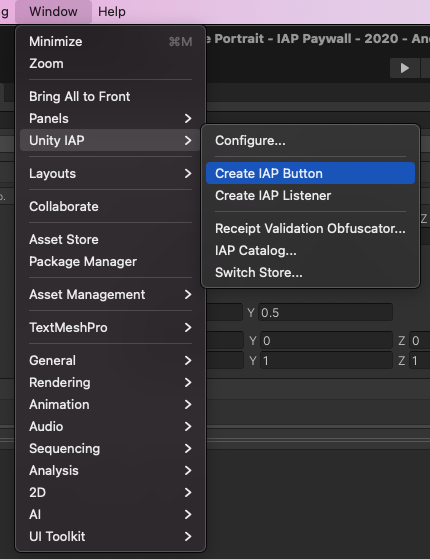Expand the UI Toolkit submenu
Viewport: 430px width, 559px height.
tap(110, 537)
